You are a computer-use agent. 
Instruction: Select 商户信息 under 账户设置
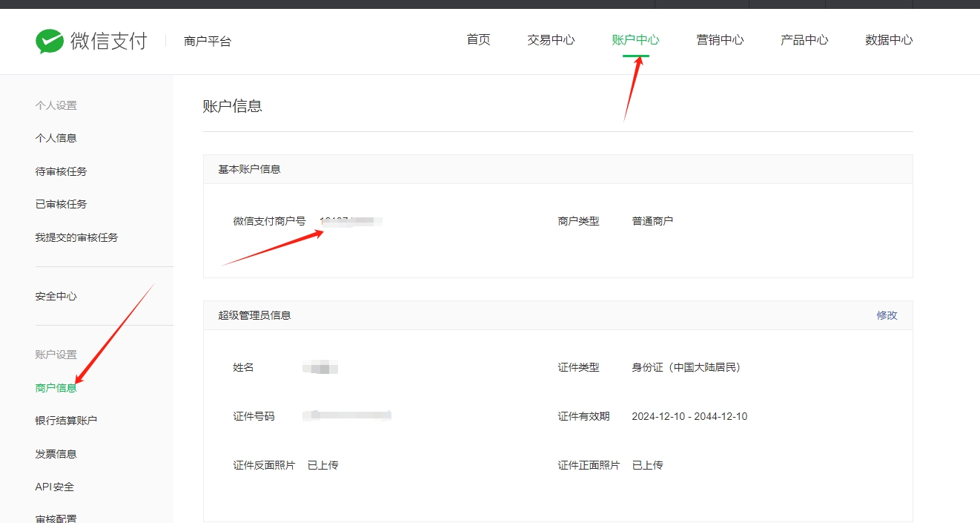pyautogui.click(x=56, y=388)
